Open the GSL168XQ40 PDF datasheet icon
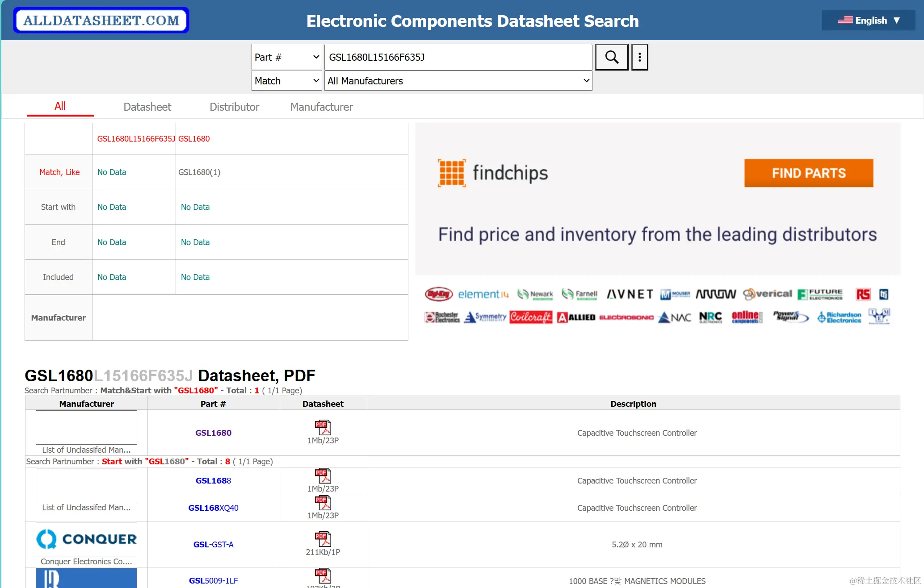This screenshot has height=588, width=924. (323, 503)
